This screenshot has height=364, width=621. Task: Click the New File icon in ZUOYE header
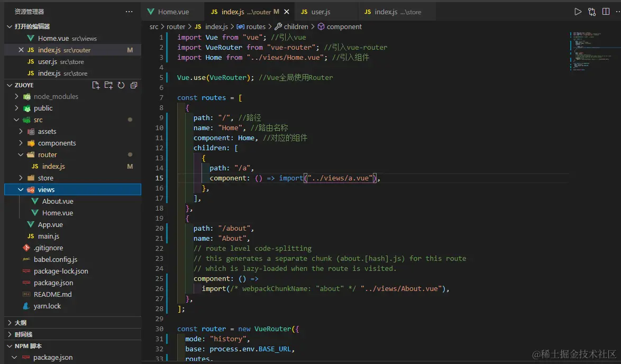point(96,85)
